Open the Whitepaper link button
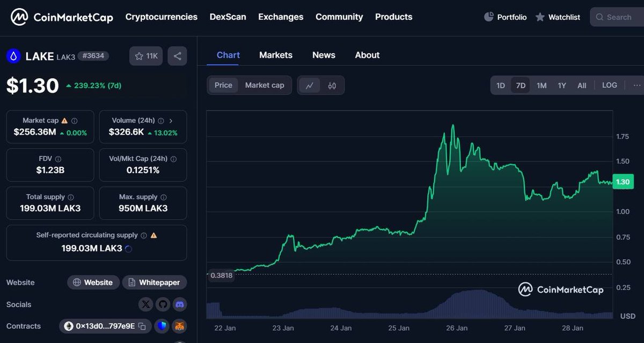 pos(155,282)
